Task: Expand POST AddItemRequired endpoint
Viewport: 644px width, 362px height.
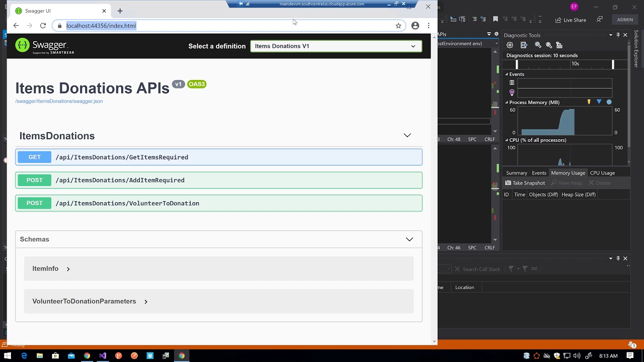Action: click(219, 180)
